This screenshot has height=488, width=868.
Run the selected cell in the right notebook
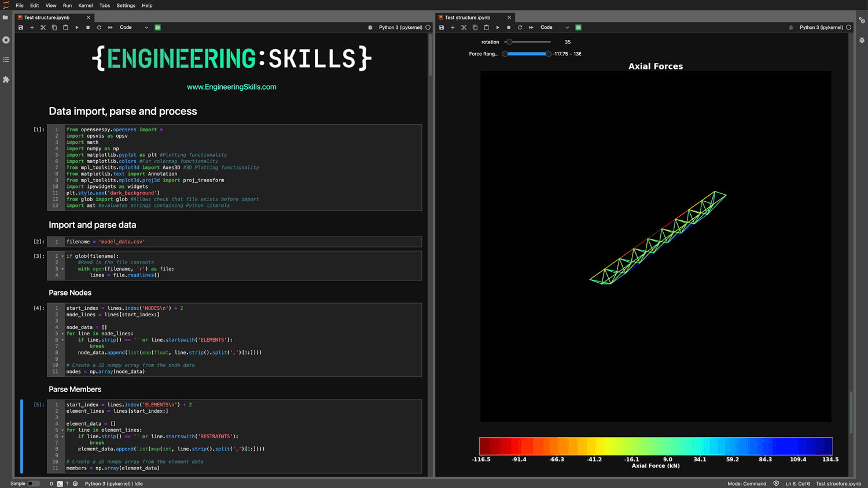pyautogui.click(x=498, y=27)
